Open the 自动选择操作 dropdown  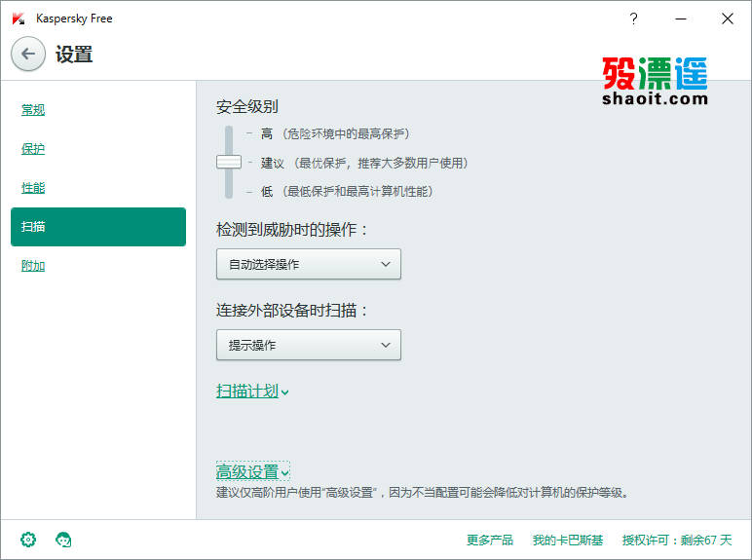[x=309, y=264]
